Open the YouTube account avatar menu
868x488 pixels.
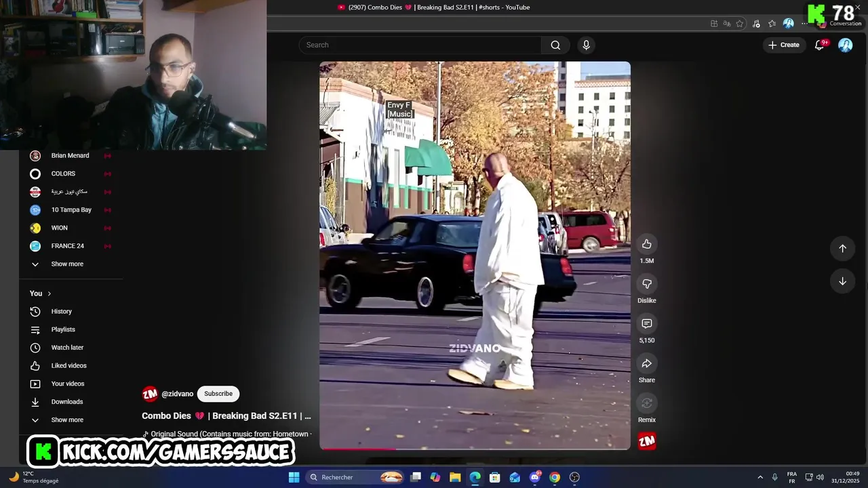coord(845,45)
